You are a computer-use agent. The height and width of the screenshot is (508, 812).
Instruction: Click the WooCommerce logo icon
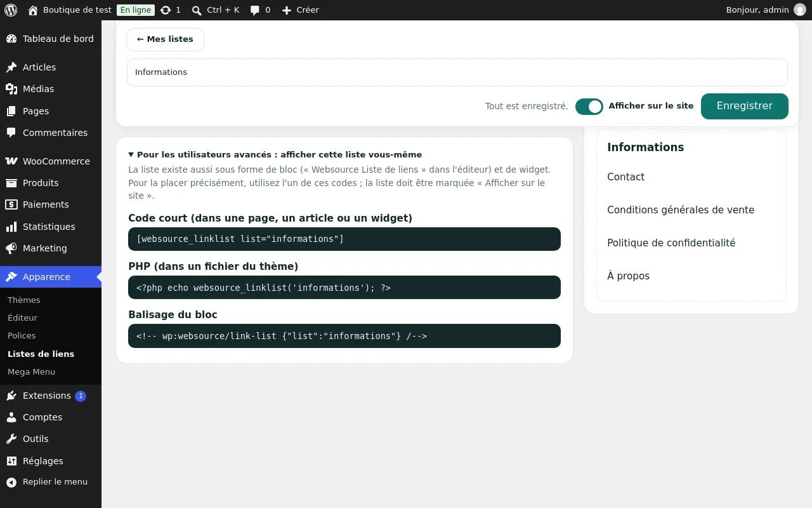coord(11,161)
